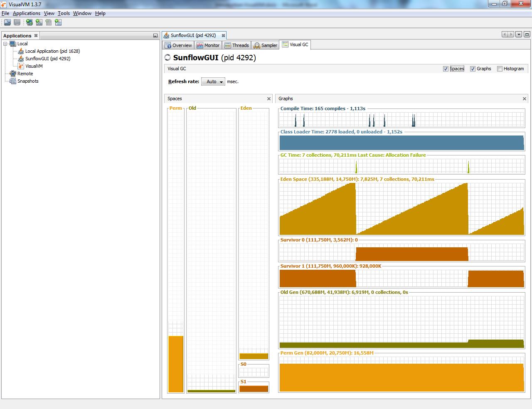Switch to the Threads tab

[236, 45]
